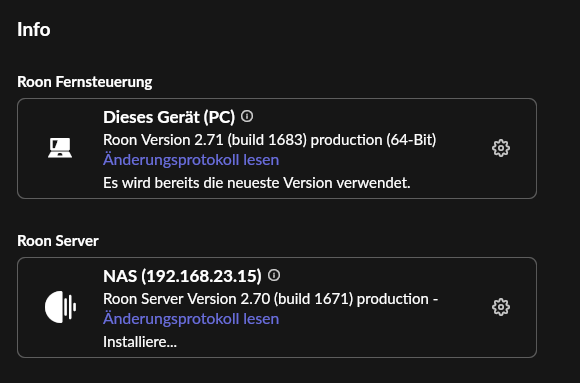Click the Roon Server waveform logo icon
Image resolution: width=580 pixels, height=383 pixels.
pyautogui.click(x=60, y=307)
